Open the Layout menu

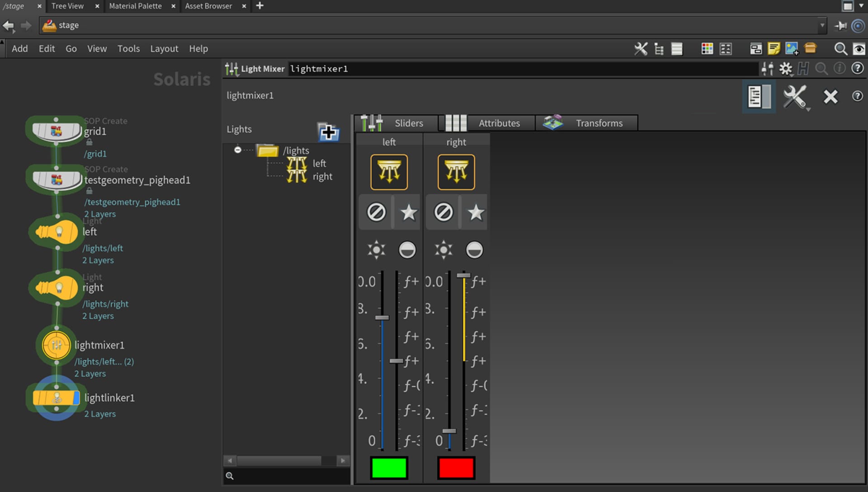pyautogui.click(x=164, y=48)
